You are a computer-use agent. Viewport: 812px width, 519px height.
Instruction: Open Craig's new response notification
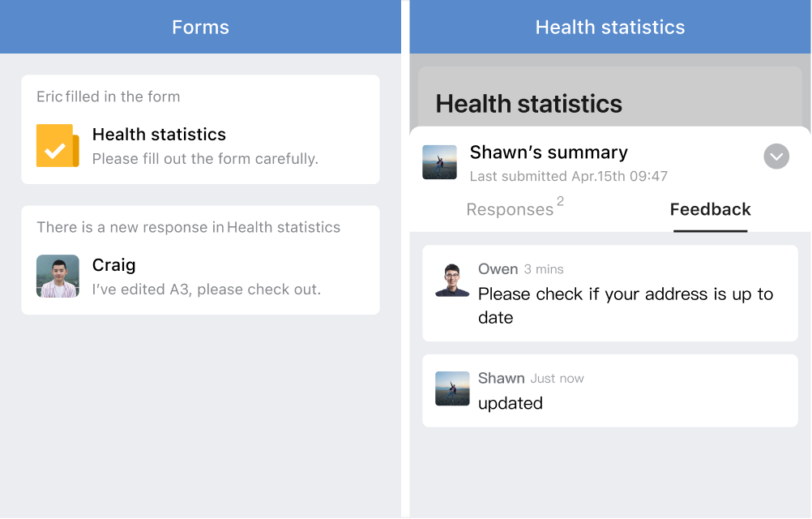(200, 260)
